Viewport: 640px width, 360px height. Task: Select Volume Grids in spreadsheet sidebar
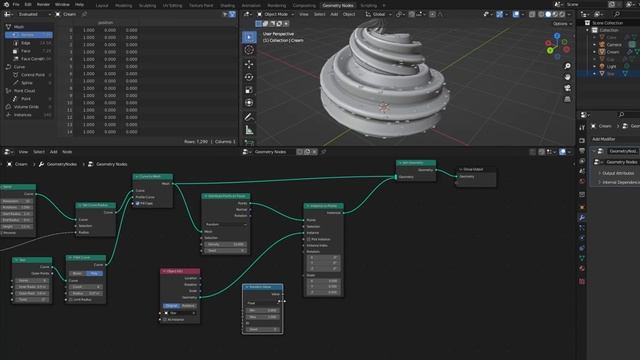coord(26,107)
